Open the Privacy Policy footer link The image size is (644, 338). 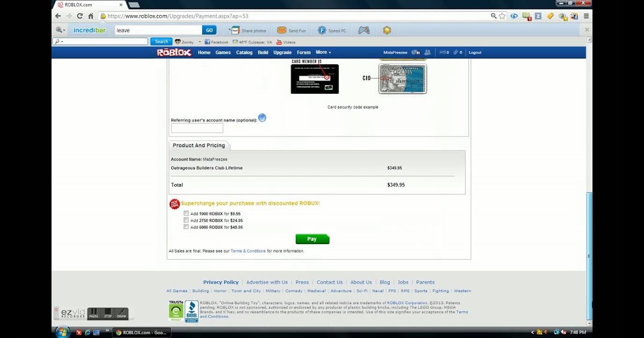221,282
